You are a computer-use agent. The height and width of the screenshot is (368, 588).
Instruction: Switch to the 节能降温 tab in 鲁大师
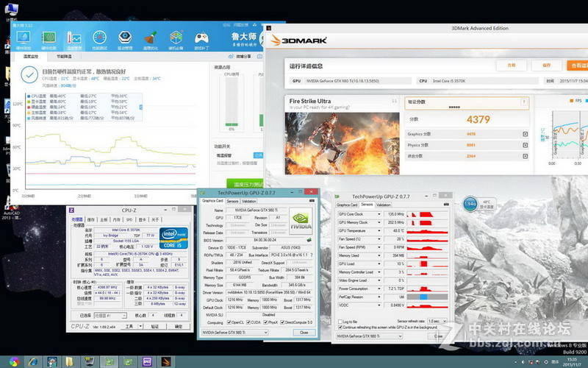pyautogui.click(x=64, y=57)
